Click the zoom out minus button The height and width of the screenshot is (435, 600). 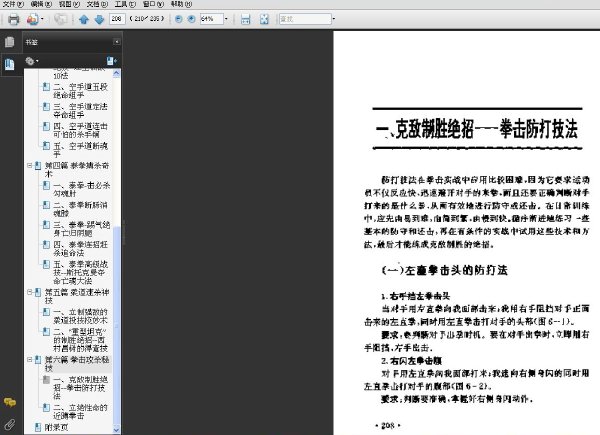178,19
